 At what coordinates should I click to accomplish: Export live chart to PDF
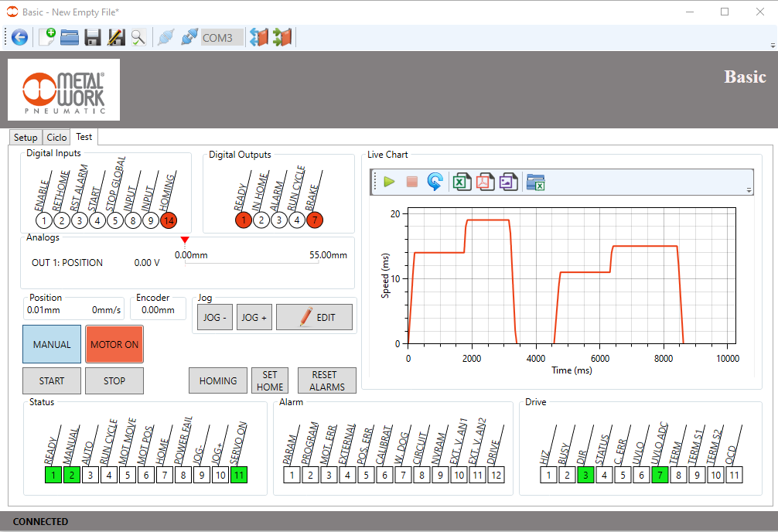(x=484, y=182)
